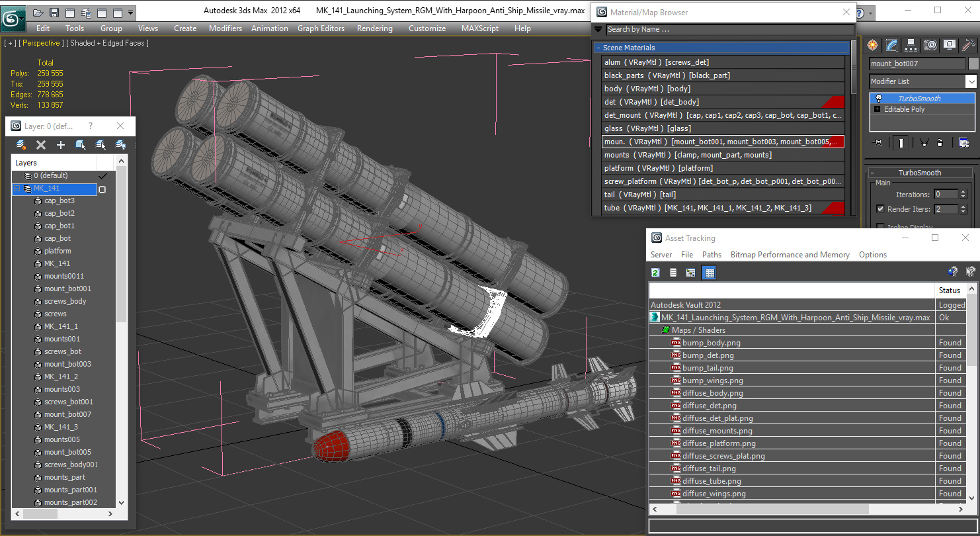Click Highlight Selected Objects' Layers icon
The width and height of the screenshot is (980, 536).
coord(101,145)
